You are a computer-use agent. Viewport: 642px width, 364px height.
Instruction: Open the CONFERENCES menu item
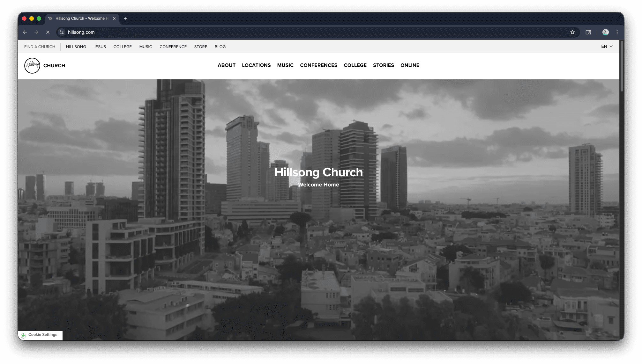pyautogui.click(x=318, y=65)
